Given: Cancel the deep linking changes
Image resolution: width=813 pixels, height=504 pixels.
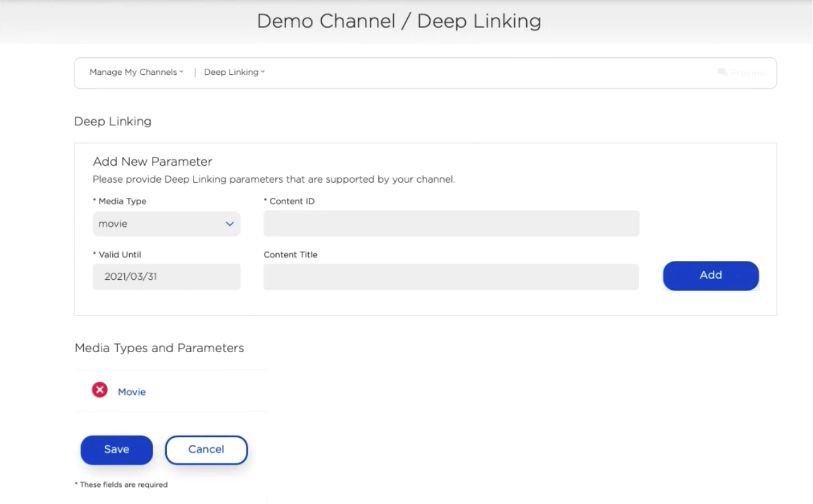Looking at the screenshot, I should (x=206, y=450).
